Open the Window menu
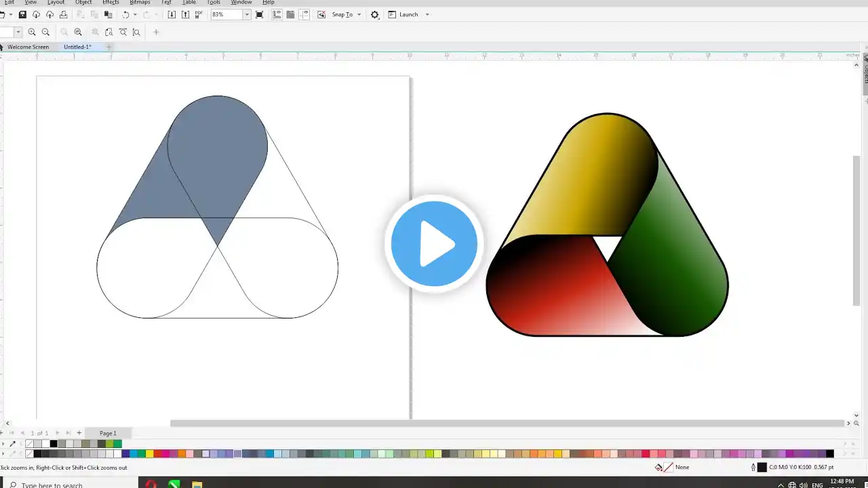The width and height of the screenshot is (868, 488). (x=241, y=3)
